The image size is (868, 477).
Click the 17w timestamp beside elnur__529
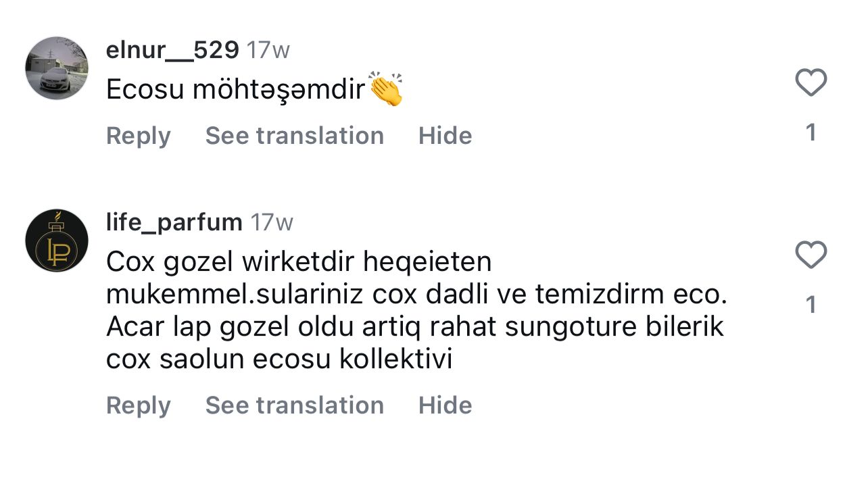268,50
